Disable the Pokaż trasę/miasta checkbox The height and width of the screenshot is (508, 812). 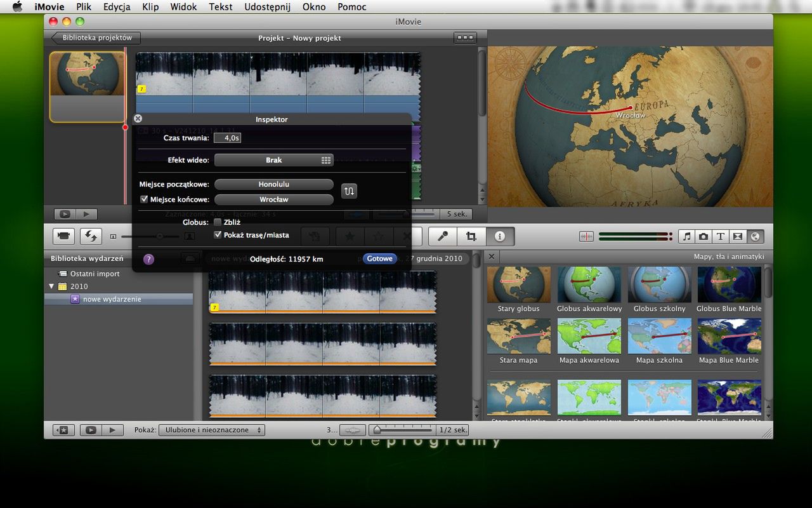(218, 235)
